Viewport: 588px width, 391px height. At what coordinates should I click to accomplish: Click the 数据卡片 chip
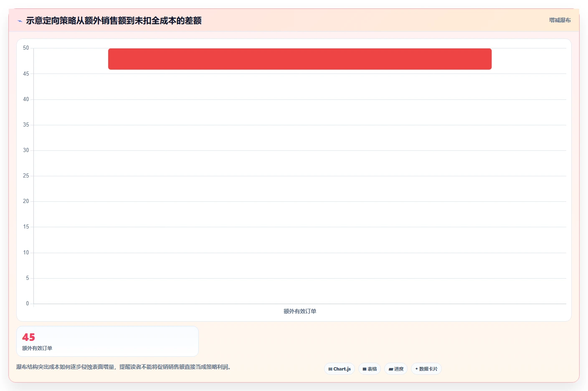[x=426, y=369]
